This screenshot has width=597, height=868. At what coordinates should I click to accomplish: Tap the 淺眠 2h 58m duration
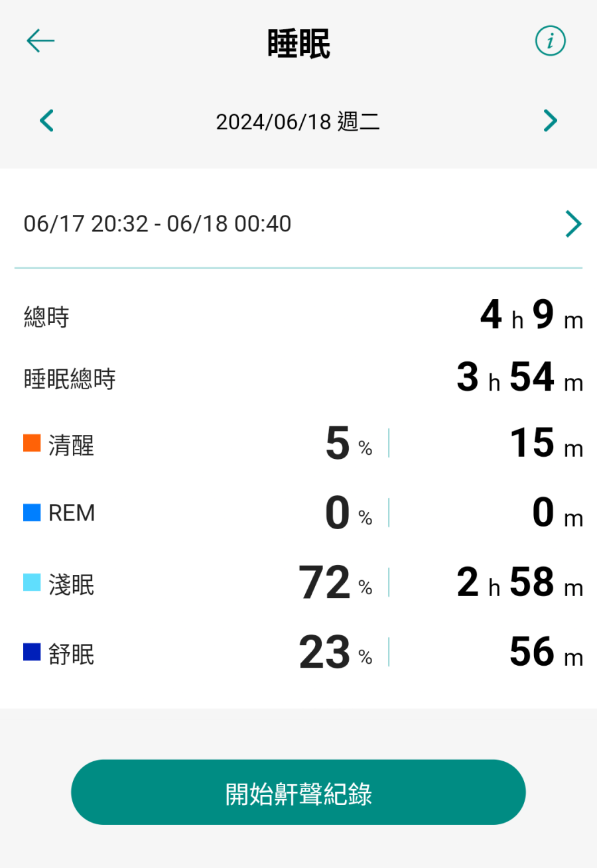tap(520, 584)
